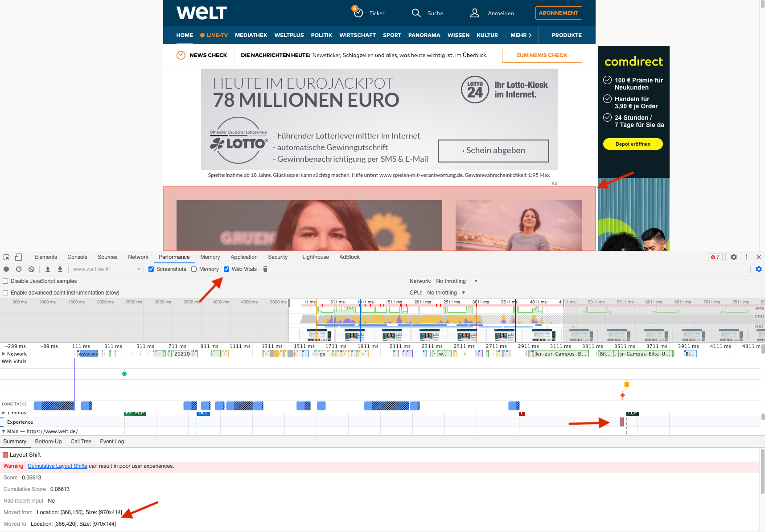Click the save profile download icon
Viewport: 765px width, 532px height.
point(60,269)
